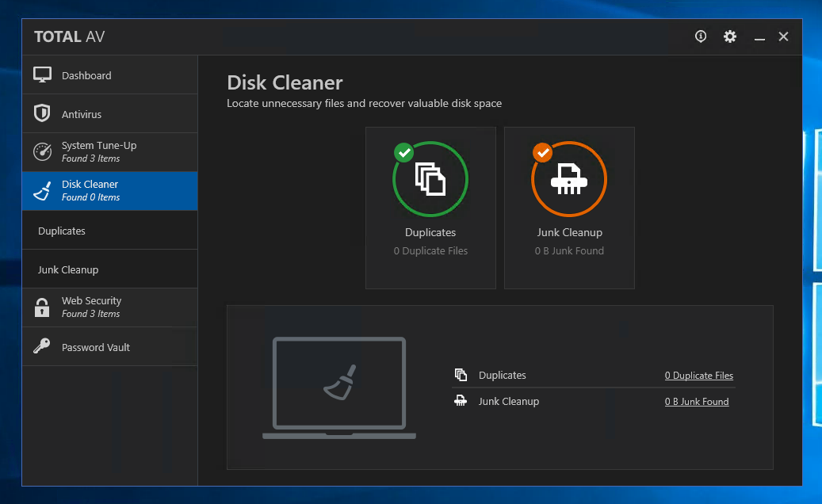Open the Duplicates submenu item

[110, 231]
